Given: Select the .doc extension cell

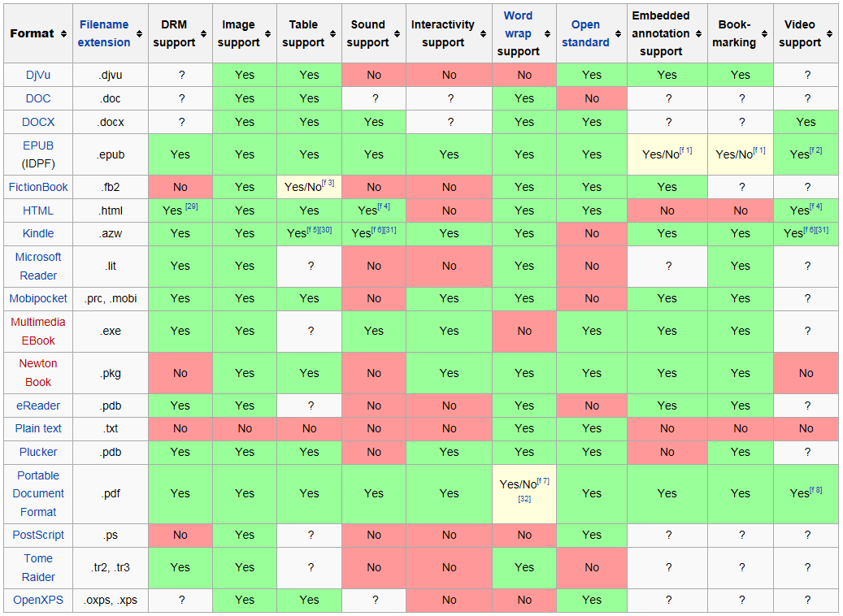Looking at the screenshot, I should point(111,98).
